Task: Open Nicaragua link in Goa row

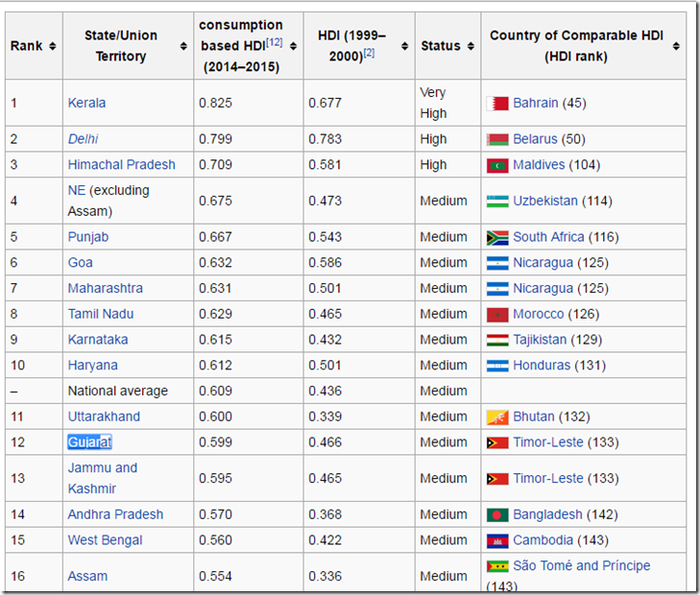Action: click(x=543, y=263)
